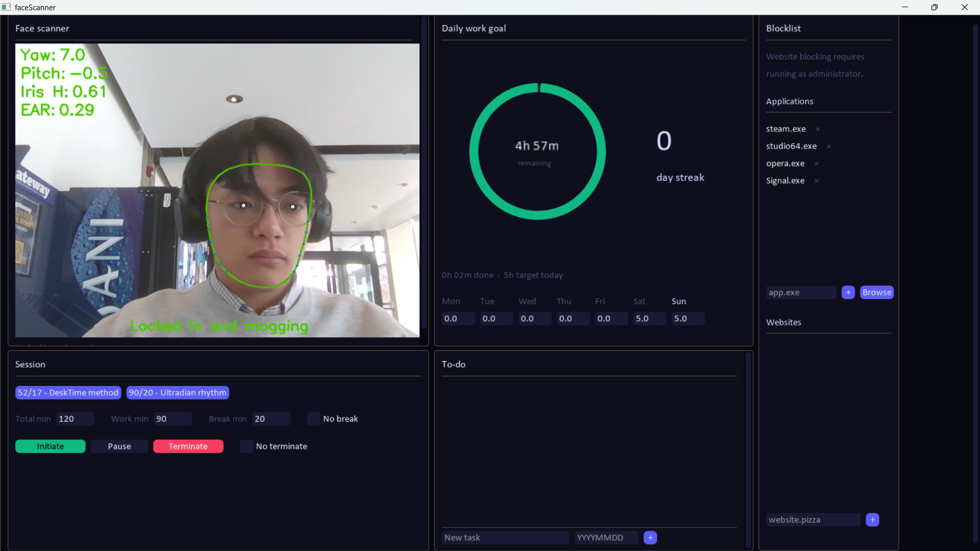Browse for an application to block
Image resolution: width=980 pixels, height=551 pixels.
(x=877, y=292)
